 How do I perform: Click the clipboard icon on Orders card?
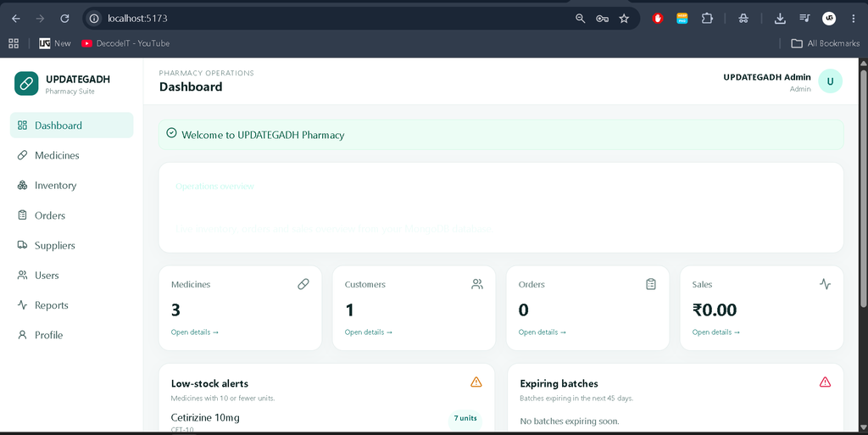[x=651, y=284]
